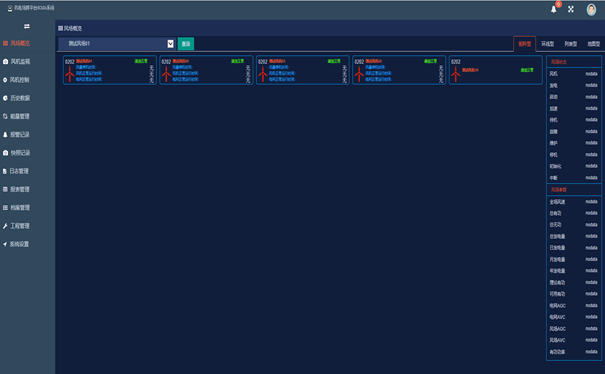
Task: Collapse the sidebar using the swap-arrows icon
Action: click(27, 26)
